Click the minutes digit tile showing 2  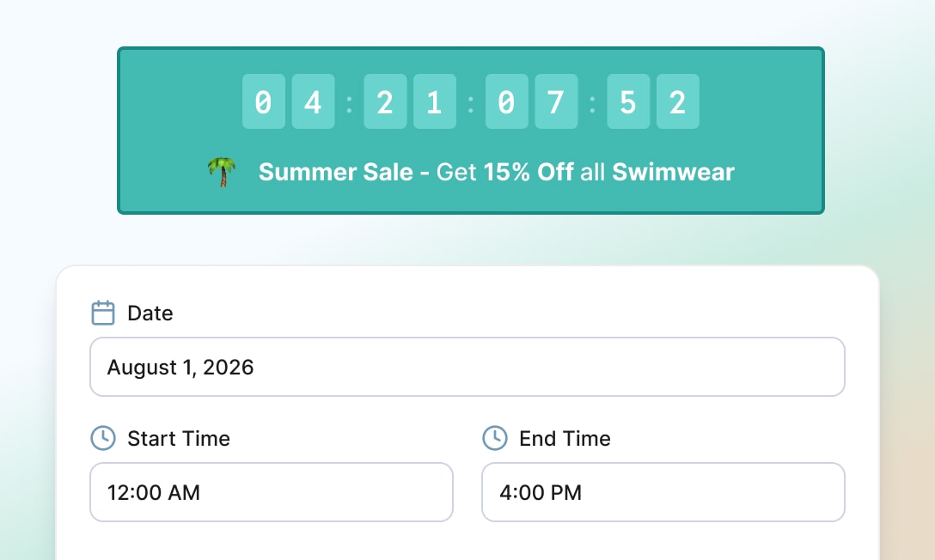pos(385,101)
